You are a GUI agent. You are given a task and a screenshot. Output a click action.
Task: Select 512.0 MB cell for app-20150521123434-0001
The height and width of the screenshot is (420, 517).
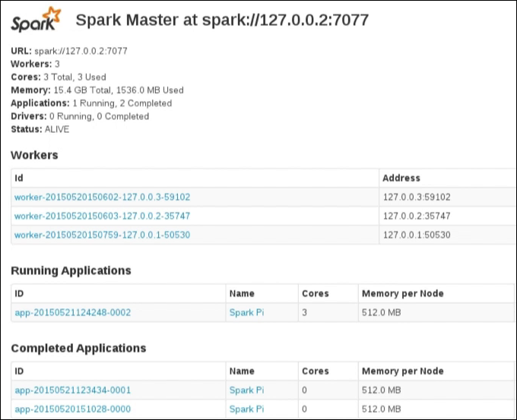[382, 390]
